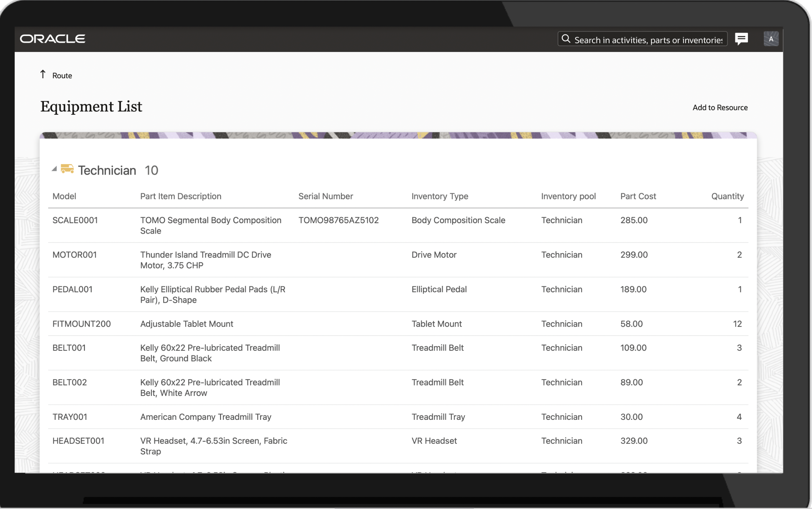The height and width of the screenshot is (509, 812).
Task: Select the HEADSET001 VR Headset row
Action: 78,441
